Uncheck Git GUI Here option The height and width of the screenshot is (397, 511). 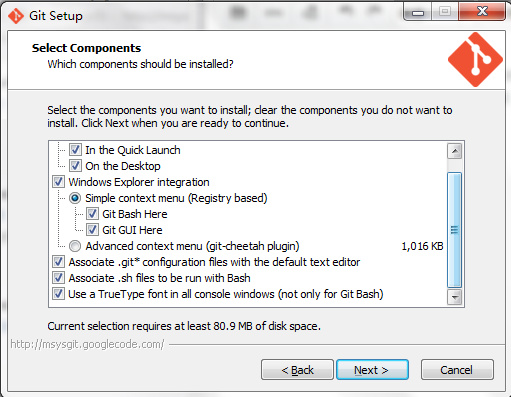pos(92,230)
